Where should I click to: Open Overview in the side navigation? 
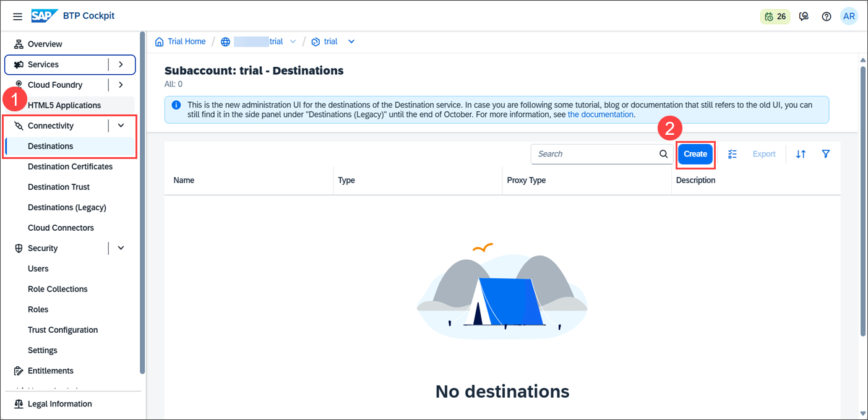point(45,44)
